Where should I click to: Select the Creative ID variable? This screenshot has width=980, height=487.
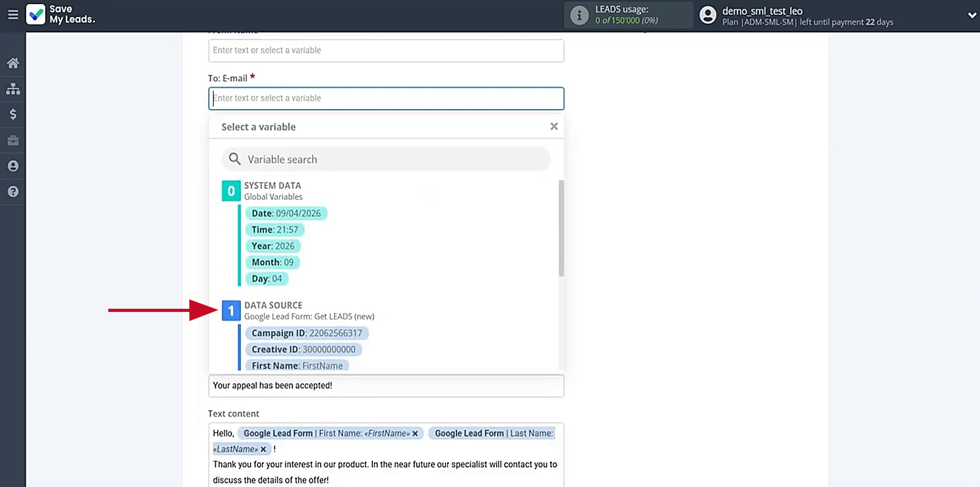coord(304,349)
